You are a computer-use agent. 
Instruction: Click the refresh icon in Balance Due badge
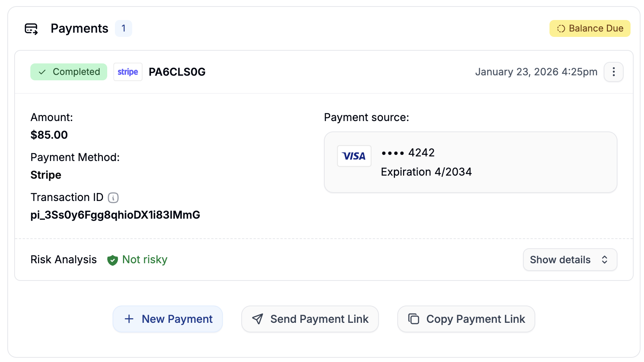(560, 28)
